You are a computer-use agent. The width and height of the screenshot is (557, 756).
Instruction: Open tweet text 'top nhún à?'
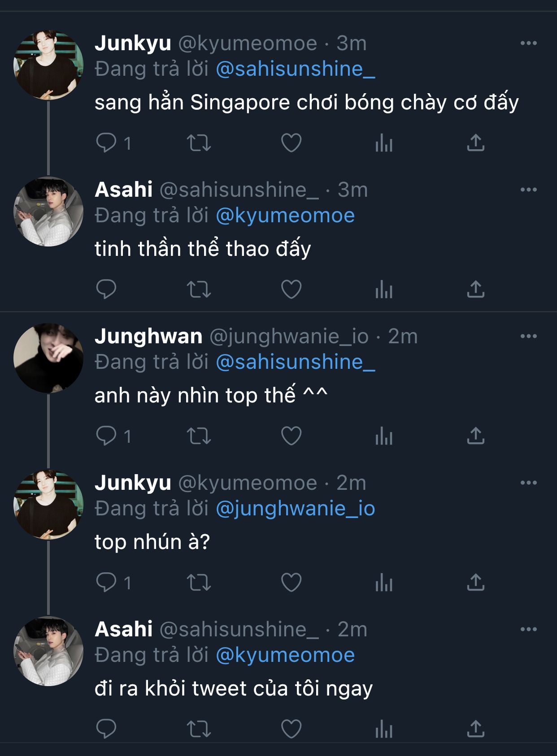(x=152, y=542)
